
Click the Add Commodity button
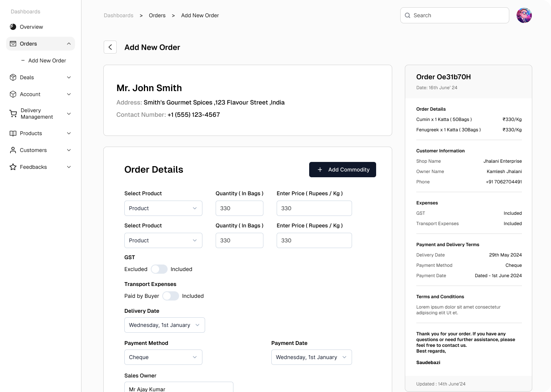(342, 170)
